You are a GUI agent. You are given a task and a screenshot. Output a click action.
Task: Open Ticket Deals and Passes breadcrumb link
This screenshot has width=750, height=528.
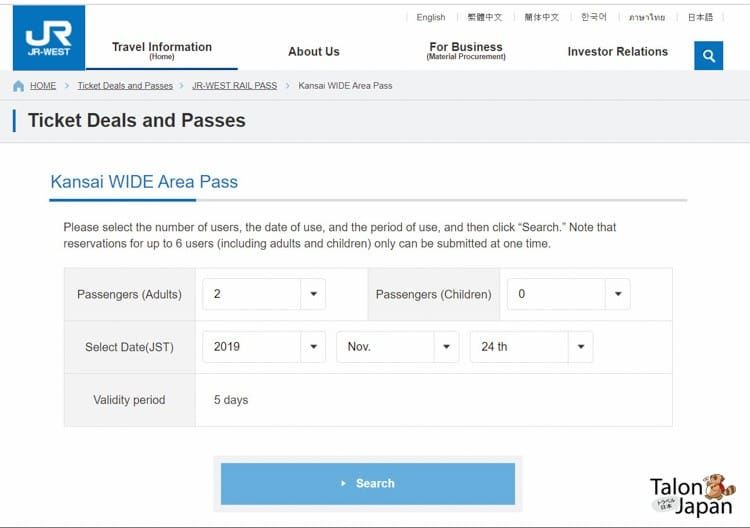click(125, 86)
